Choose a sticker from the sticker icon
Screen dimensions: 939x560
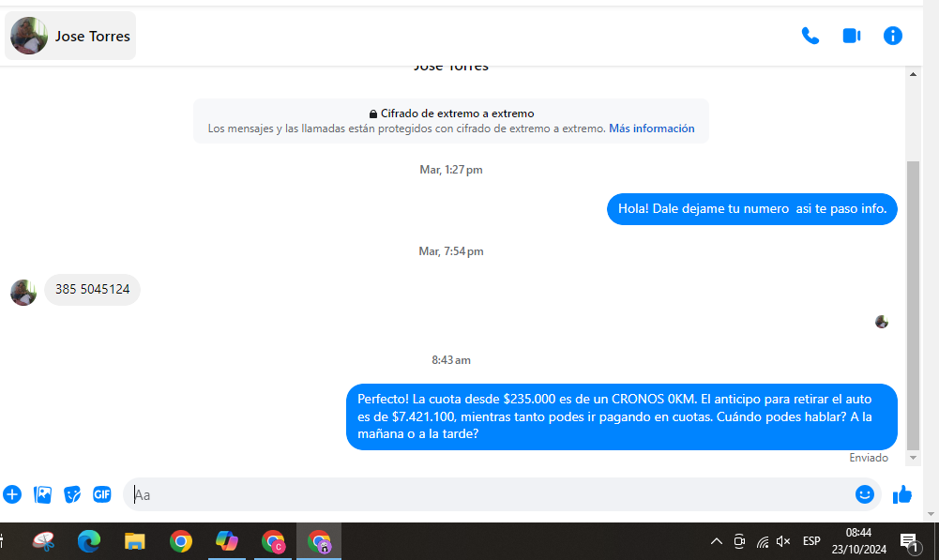coord(72,494)
